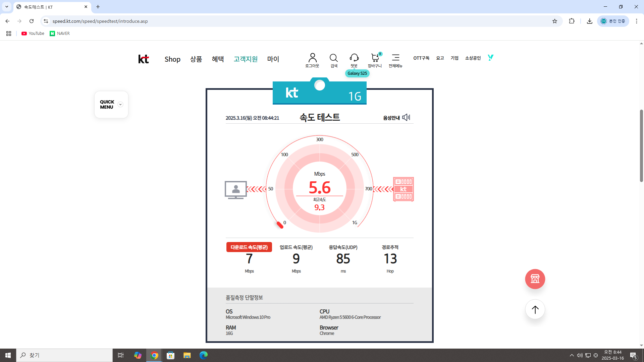Click the 요고 link
This screenshot has width=644, height=362.
pos(440,58)
